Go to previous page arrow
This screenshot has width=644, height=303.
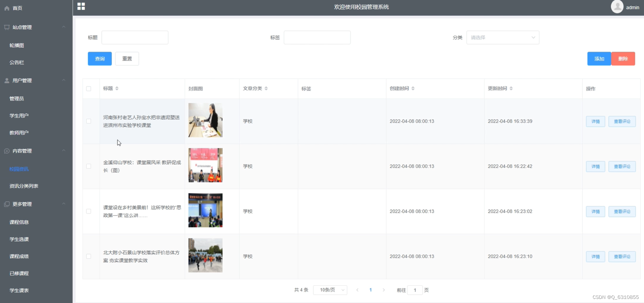pyautogui.click(x=357, y=290)
